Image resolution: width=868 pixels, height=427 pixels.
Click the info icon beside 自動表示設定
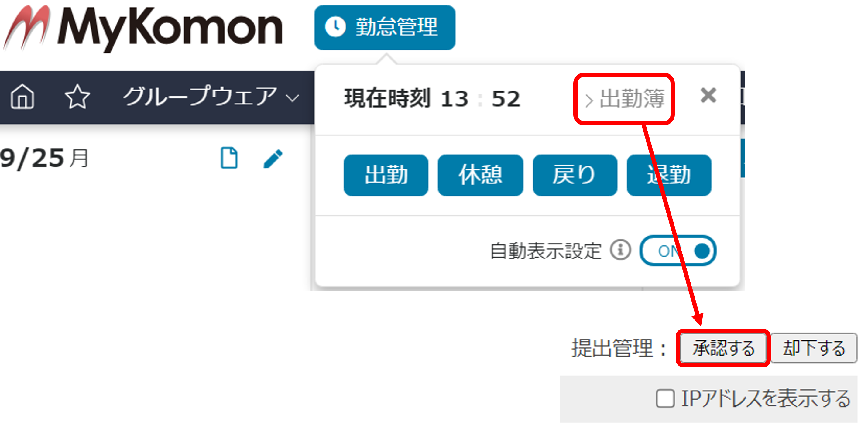point(620,250)
